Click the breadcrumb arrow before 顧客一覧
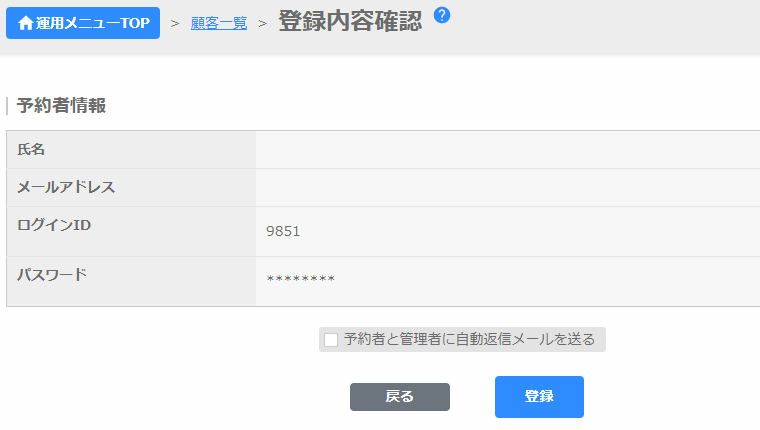The image size is (760, 430). (x=175, y=23)
